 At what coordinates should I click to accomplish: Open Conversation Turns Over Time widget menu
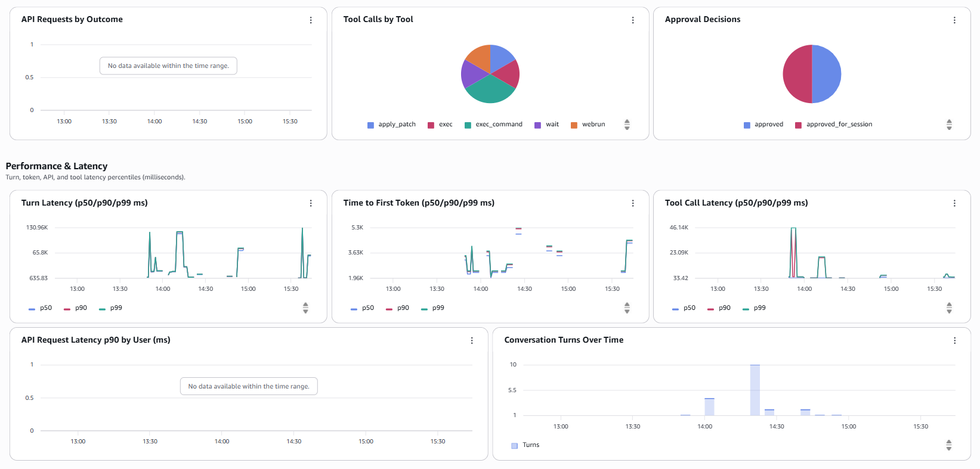point(954,340)
